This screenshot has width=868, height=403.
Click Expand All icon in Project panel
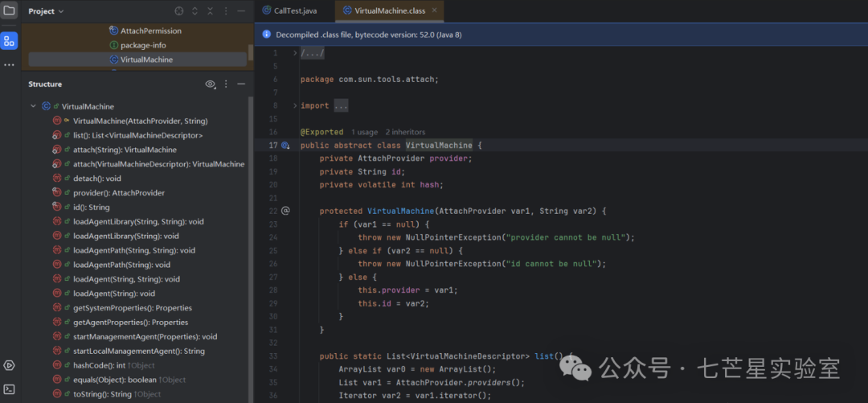194,11
